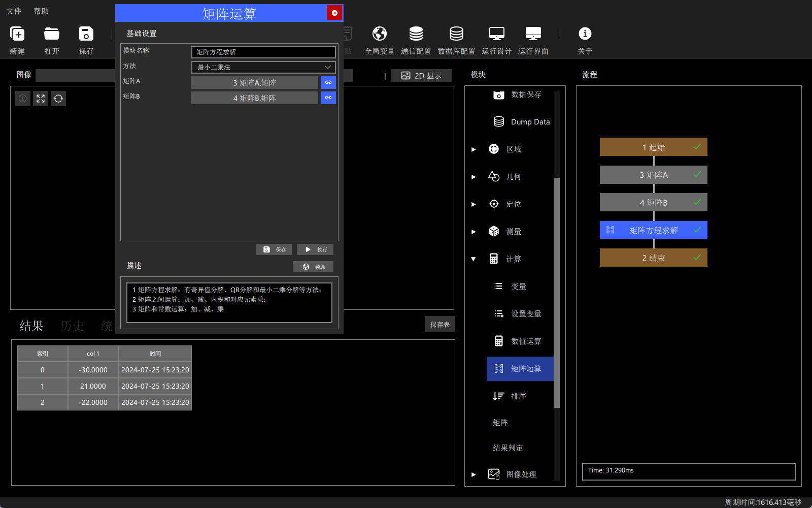Select the 1 起始 flow node
The height and width of the screenshot is (508, 812).
tap(654, 147)
